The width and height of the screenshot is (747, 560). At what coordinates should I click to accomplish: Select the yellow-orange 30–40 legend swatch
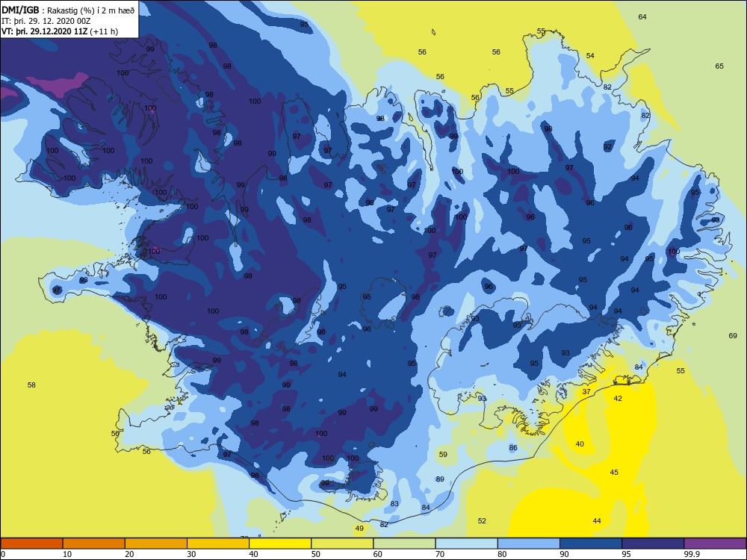coord(218,544)
